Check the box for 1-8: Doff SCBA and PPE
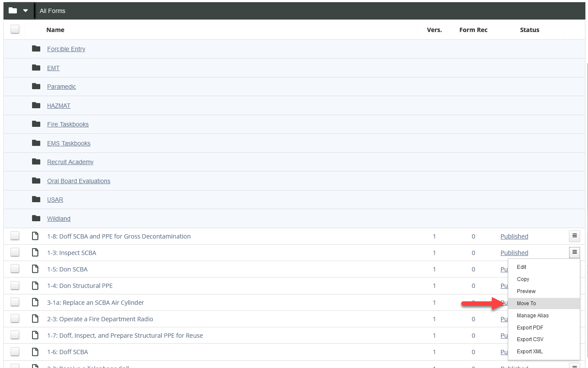 pyautogui.click(x=15, y=236)
